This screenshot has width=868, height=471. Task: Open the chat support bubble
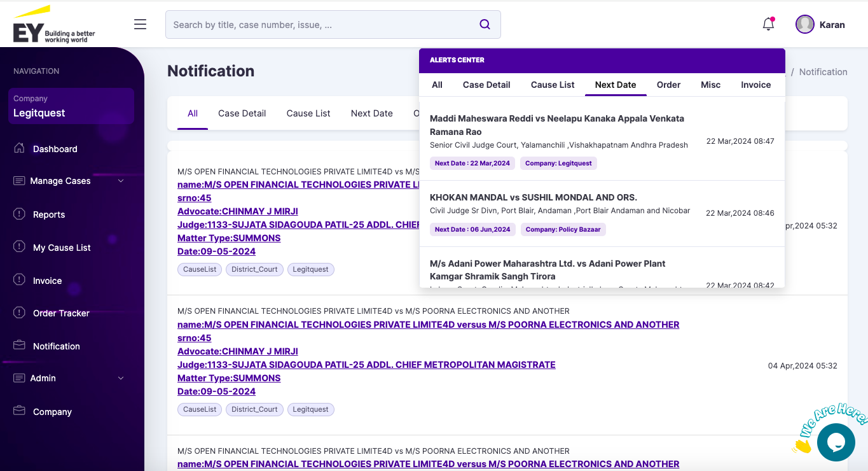836,442
